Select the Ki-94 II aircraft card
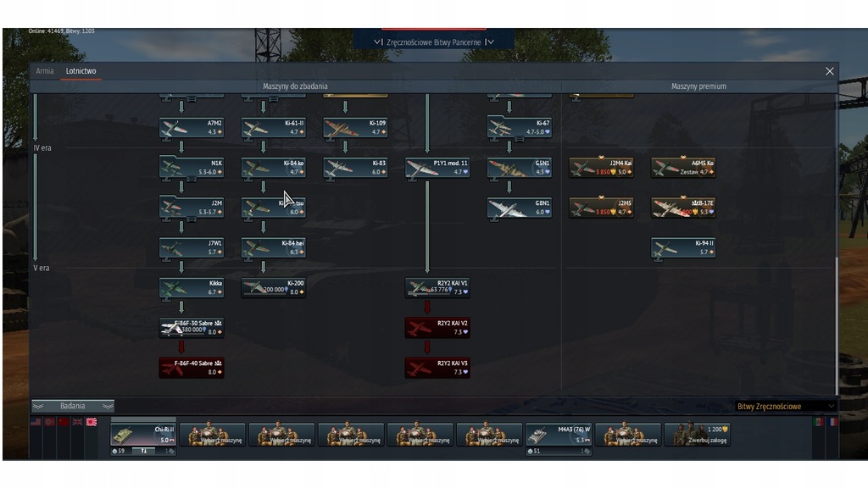Image resolution: width=868 pixels, height=488 pixels. 683,247
